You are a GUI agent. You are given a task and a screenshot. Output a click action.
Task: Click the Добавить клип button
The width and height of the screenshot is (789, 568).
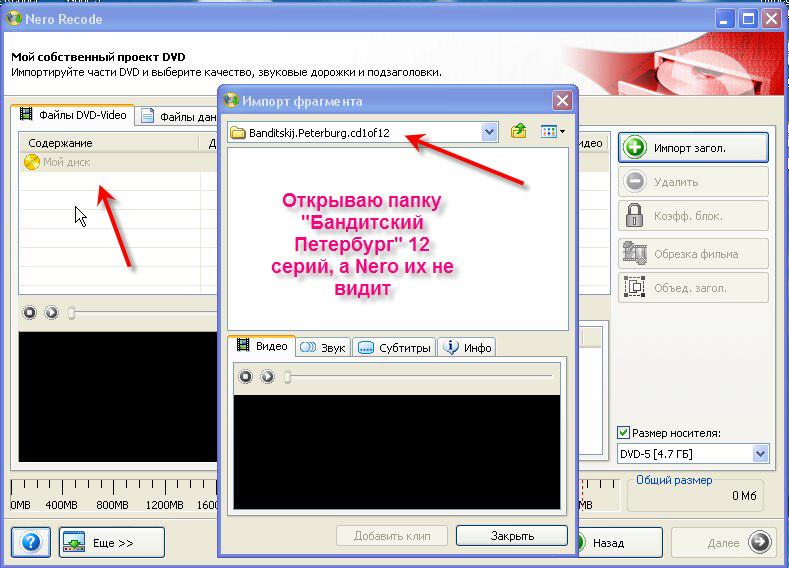point(391,536)
